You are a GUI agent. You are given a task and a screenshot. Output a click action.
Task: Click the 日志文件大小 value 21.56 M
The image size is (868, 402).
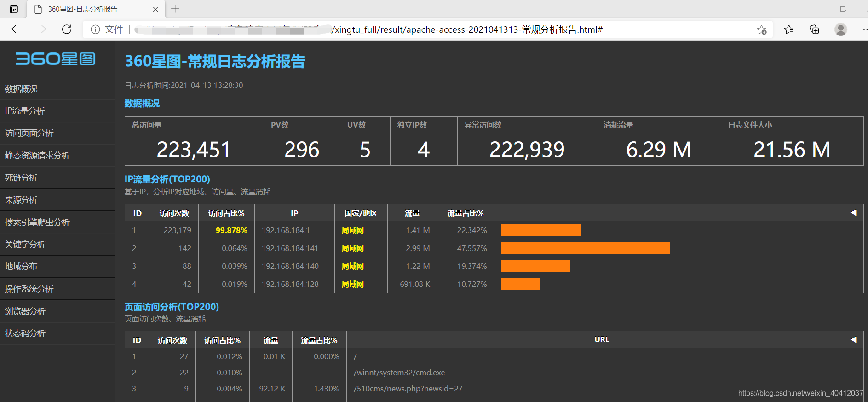pos(792,150)
